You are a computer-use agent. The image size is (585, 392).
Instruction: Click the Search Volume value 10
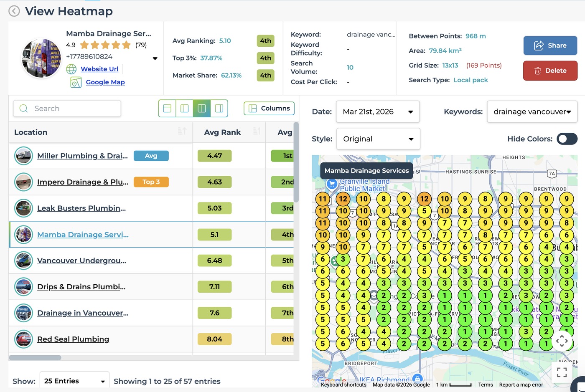[350, 68]
